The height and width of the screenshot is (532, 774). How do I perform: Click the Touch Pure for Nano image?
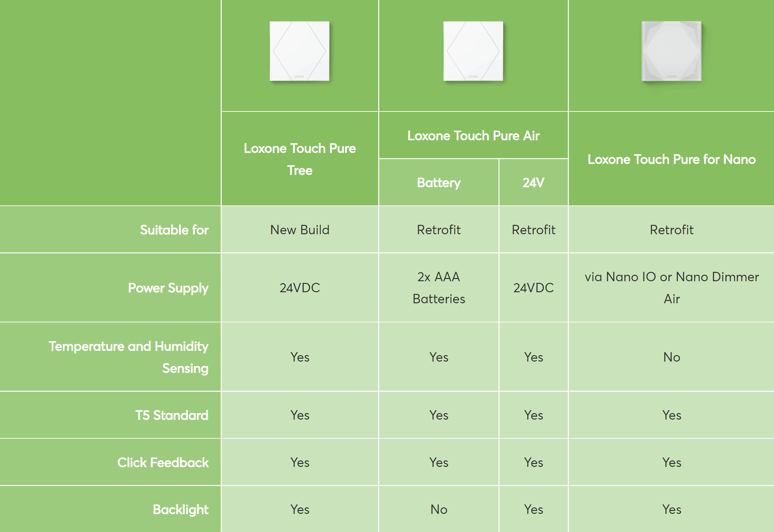pyautogui.click(x=671, y=51)
